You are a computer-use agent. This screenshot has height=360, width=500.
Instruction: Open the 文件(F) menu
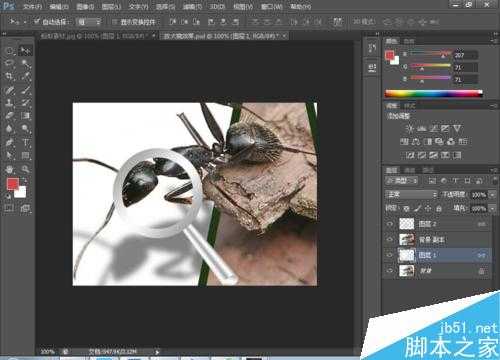tap(32, 6)
